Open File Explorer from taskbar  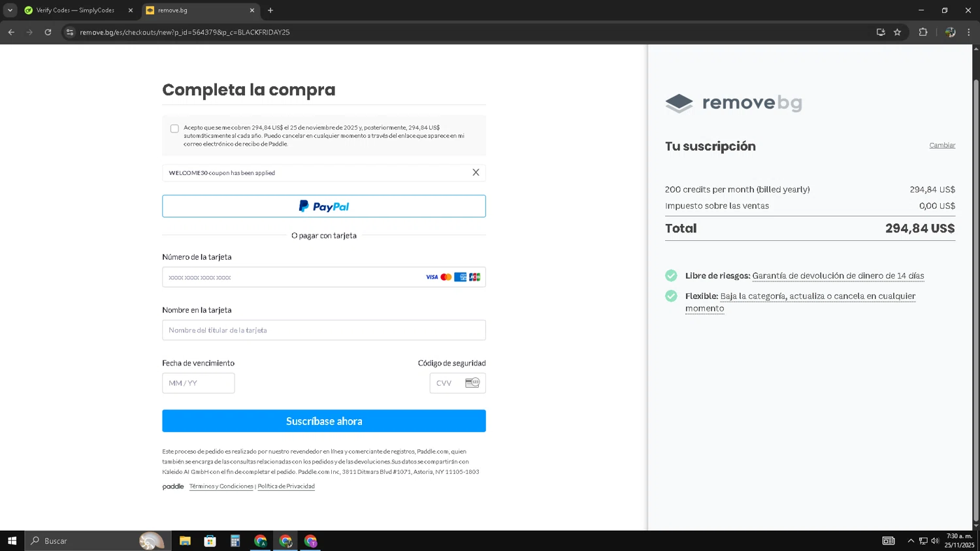point(185,541)
